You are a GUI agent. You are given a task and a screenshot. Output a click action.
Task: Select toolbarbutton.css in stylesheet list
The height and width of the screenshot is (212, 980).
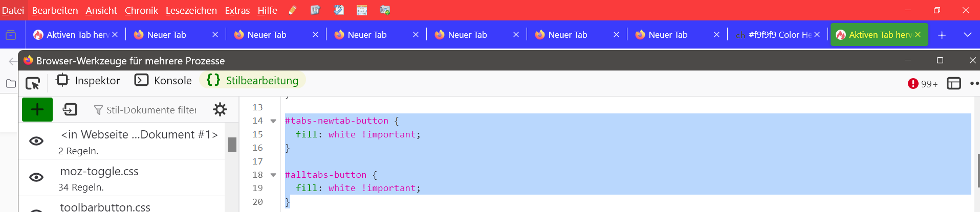pos(105,207)
